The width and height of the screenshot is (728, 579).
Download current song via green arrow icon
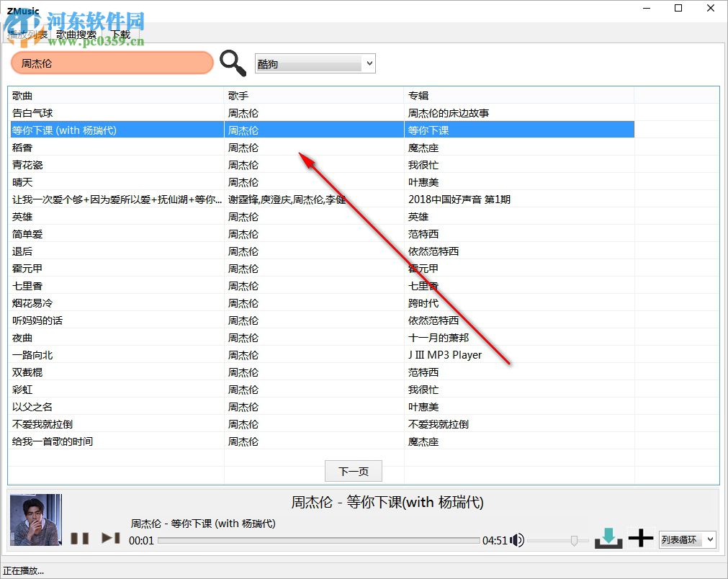[608, 537]
